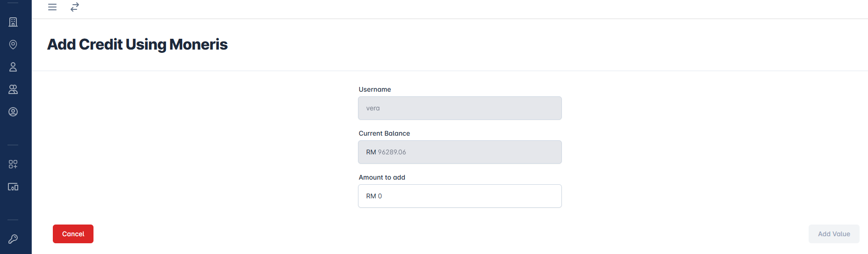Click the Current Balance field
Image resolution: width=868 pixels, height=254 pixels.
pos(459,152)
